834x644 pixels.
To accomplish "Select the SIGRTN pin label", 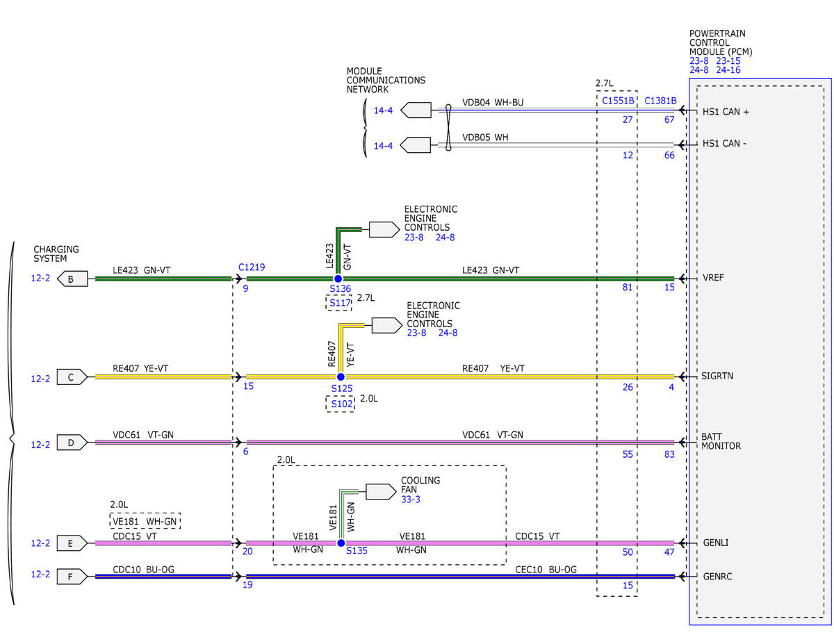I will tap(718, 377).
